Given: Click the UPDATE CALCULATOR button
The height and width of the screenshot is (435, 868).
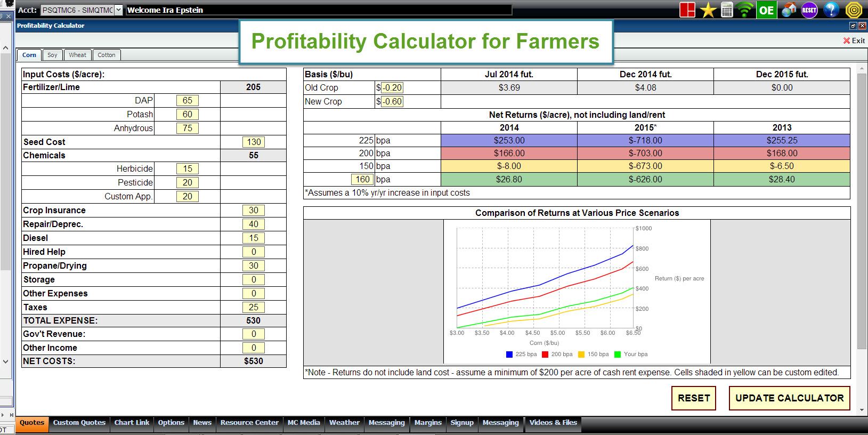Looking at the screenshot, I should click(x=790, y=398).
